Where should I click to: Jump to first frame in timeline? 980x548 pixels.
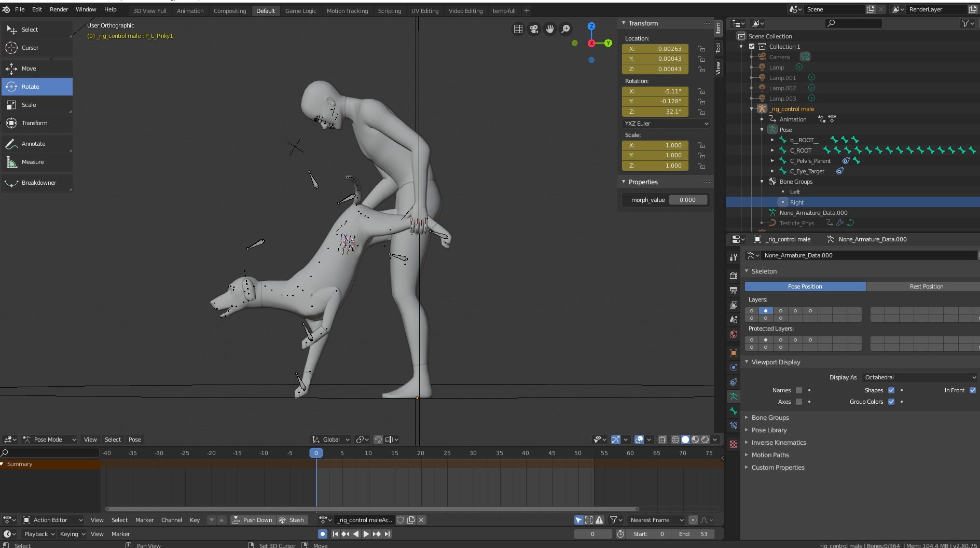pyautogui.click(x=335, y=534)
